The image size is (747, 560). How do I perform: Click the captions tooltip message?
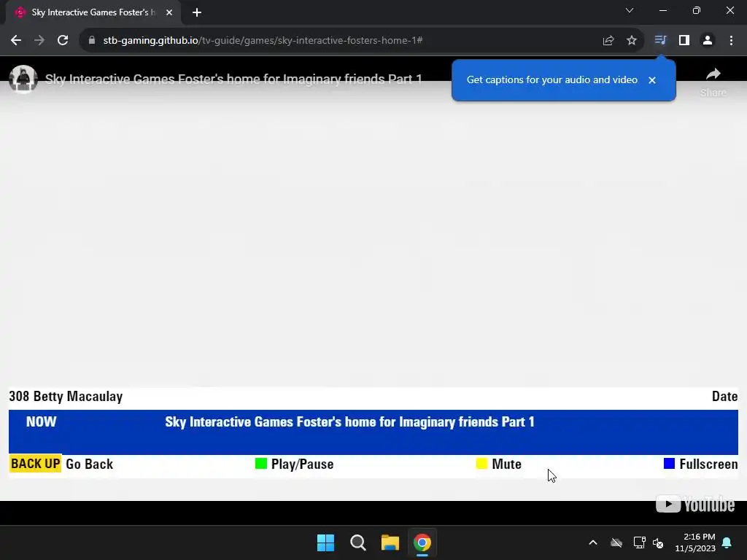(x=552, y=80)
